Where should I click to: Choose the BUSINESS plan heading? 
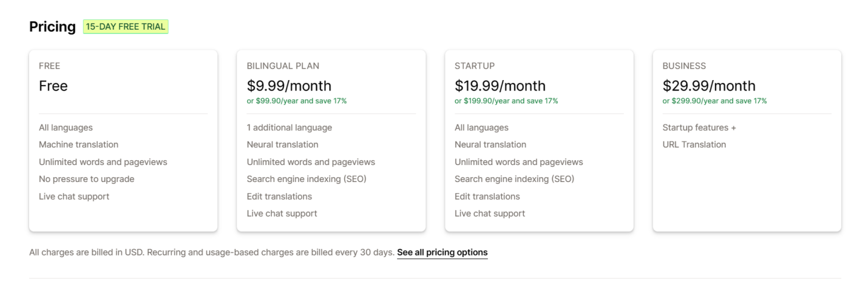click(684, 66)
